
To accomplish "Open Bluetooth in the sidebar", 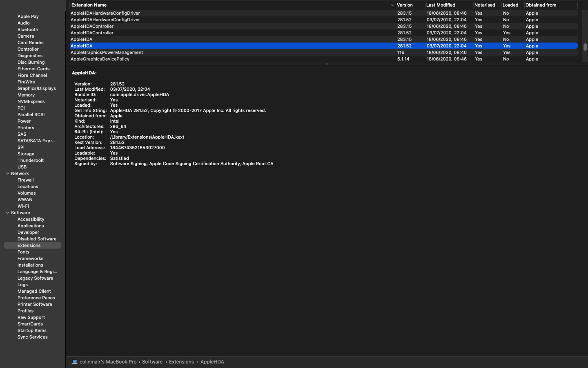I will pos(28,29).
